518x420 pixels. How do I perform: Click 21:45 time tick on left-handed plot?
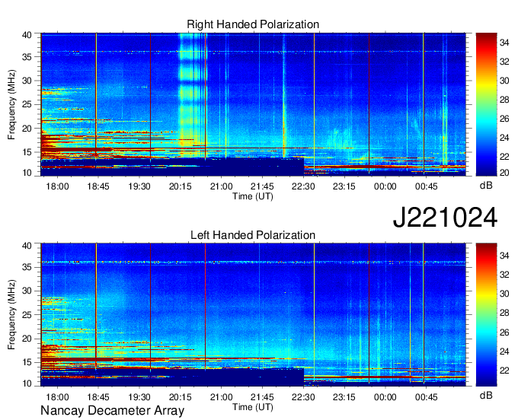tap(262, 397)
